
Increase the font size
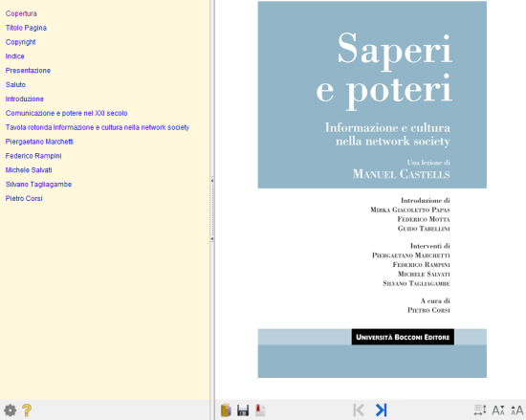coord(517,409)
